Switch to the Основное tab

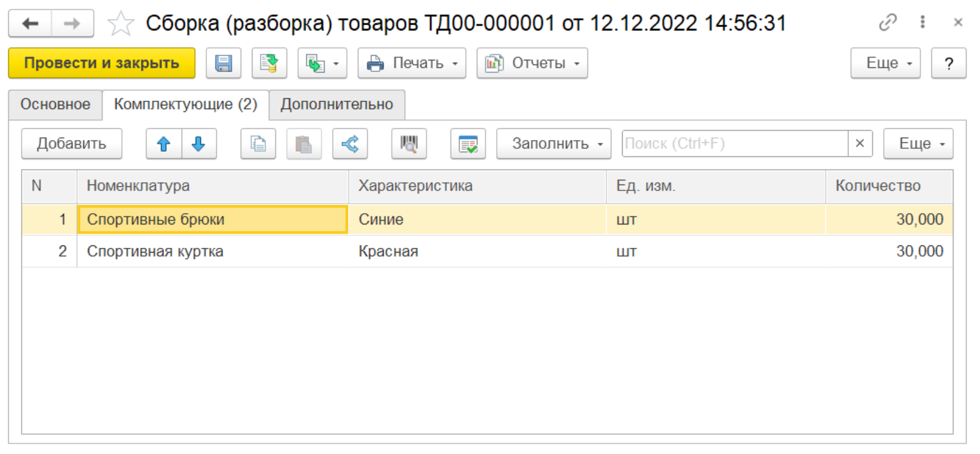tap(55, 105)
